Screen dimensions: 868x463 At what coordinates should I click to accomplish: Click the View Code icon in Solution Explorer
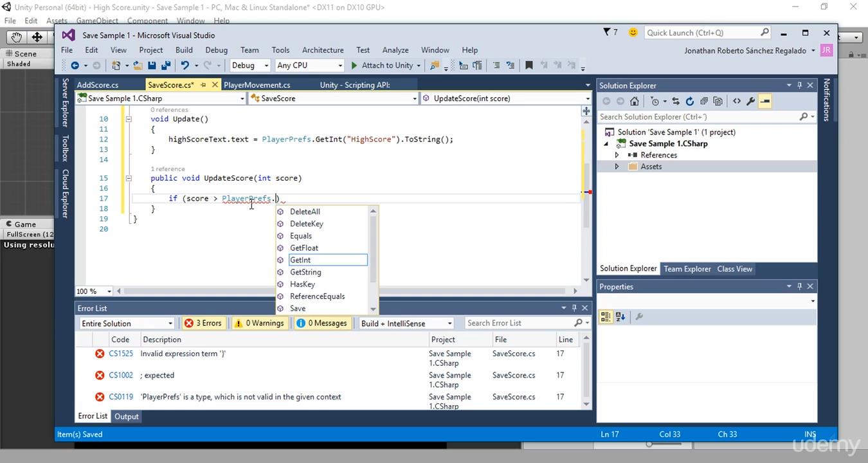(x=737, y=101)
